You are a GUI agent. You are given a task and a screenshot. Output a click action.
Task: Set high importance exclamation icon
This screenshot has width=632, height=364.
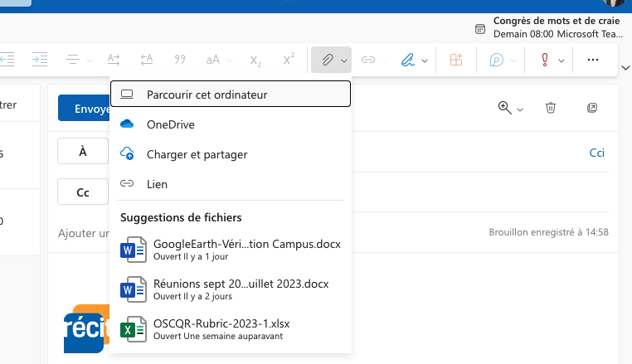545,60
